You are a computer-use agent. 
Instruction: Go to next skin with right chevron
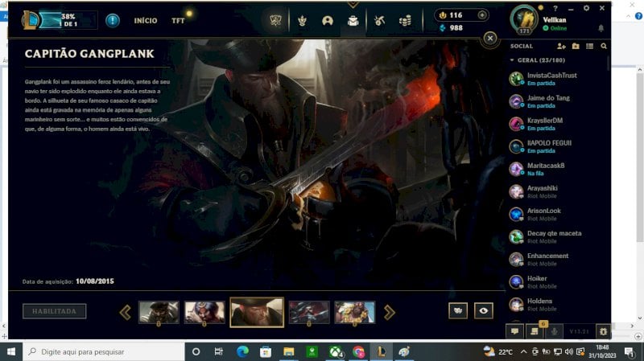[389, 313]
